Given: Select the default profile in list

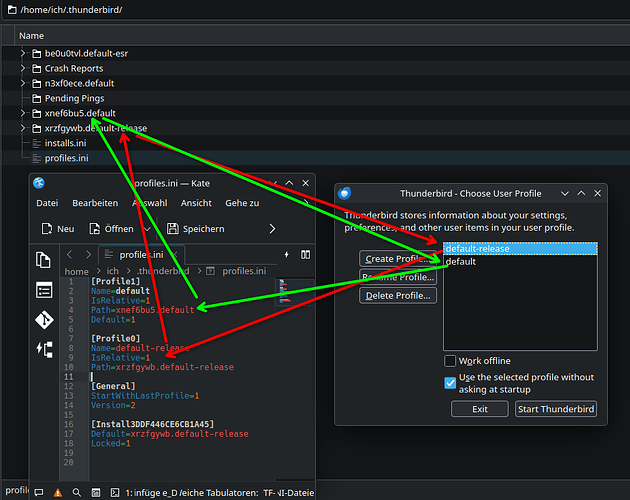Looking at the screenshot, I should tap(520, 262).
